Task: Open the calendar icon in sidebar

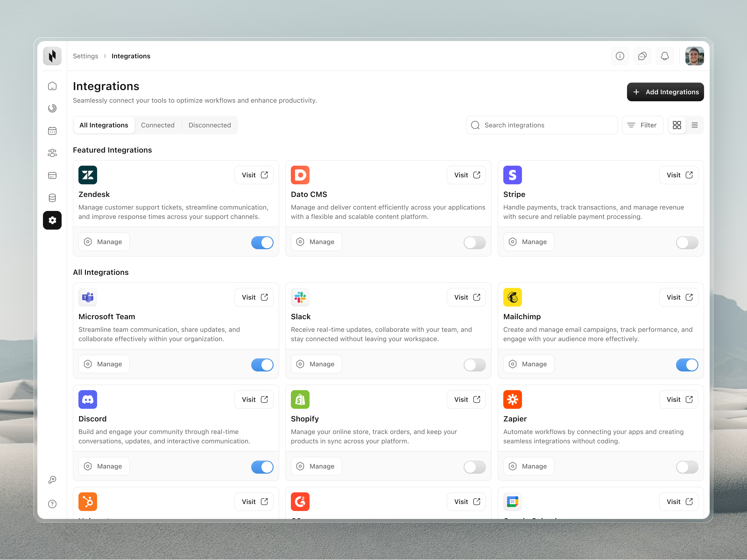Action: (52, 131)
